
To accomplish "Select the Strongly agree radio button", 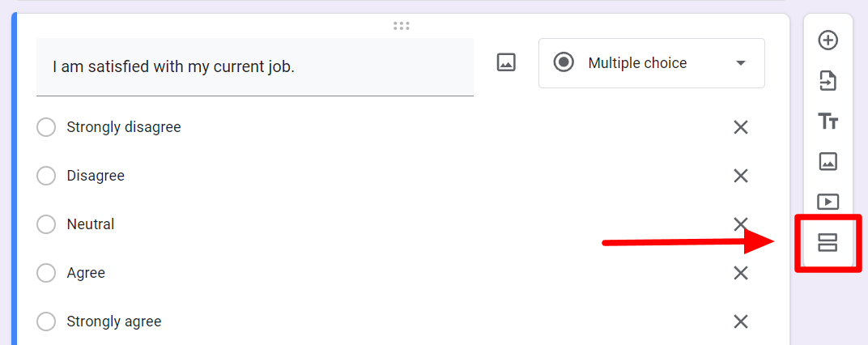I will 46,322.
